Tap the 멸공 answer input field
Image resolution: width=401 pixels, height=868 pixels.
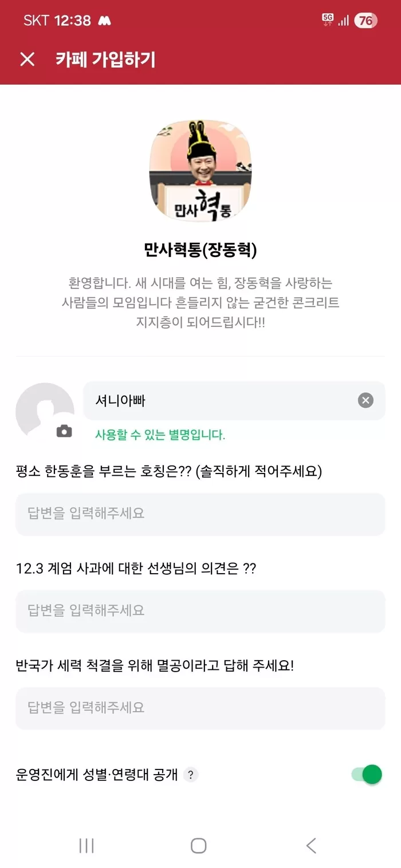200,708
